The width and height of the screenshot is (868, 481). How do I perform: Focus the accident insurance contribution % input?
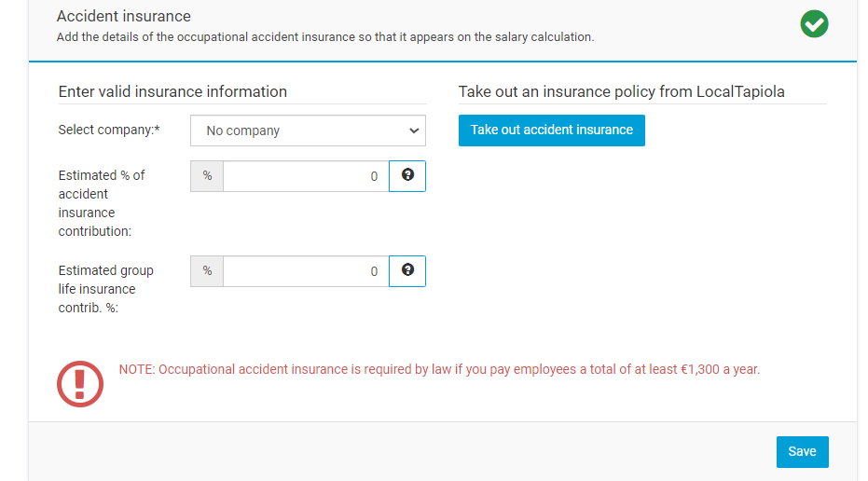pyautogui.click(x=306, y=176)
